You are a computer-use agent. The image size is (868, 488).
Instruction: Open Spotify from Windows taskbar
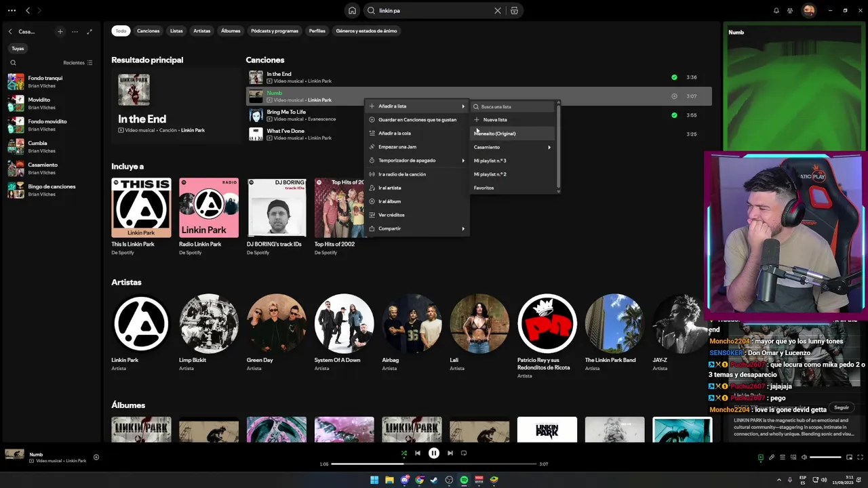pos(464,480)
